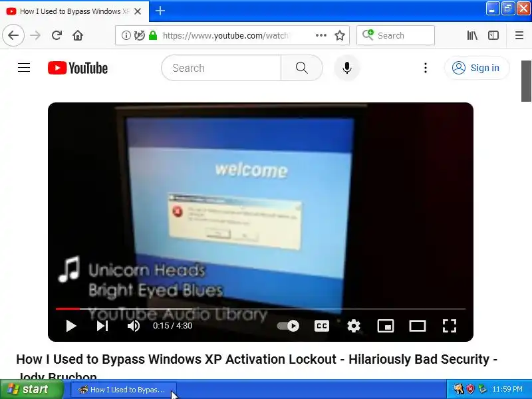Viewport: 532px width, 399px height.
Task: Open YouTube settings three-dot menu
Action: coord(426,68)
